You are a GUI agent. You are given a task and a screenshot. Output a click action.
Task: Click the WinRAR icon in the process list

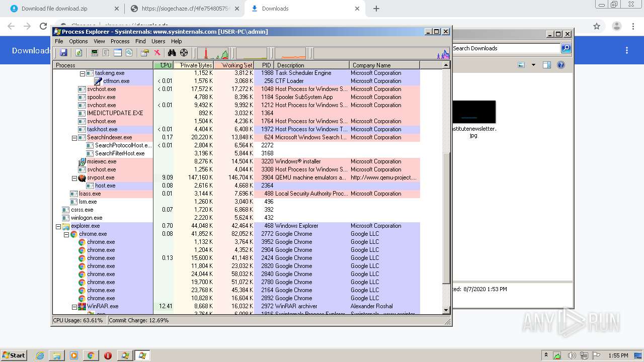(82, 306)
